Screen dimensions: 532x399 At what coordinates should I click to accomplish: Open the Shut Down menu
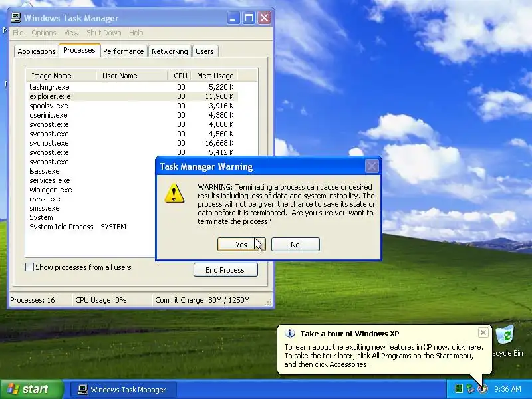(104, 33)
